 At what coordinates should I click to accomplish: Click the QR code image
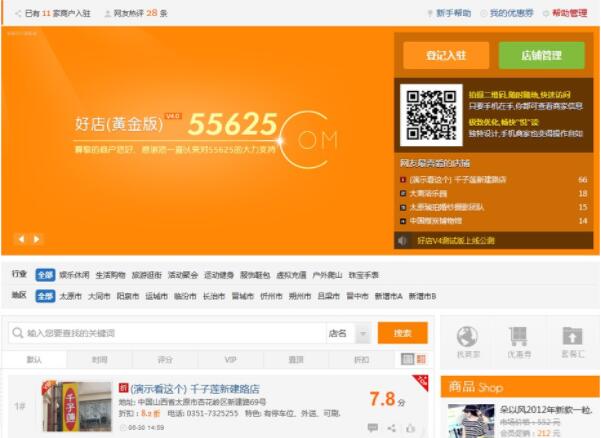pyautogui.click(x=431, y=115)
